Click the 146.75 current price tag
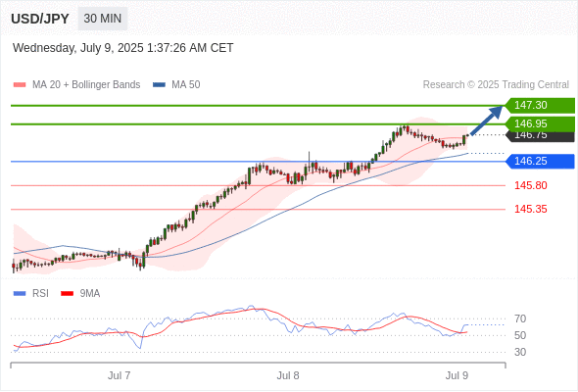Screen dimensions: 578x392 [x=541, y=136]
